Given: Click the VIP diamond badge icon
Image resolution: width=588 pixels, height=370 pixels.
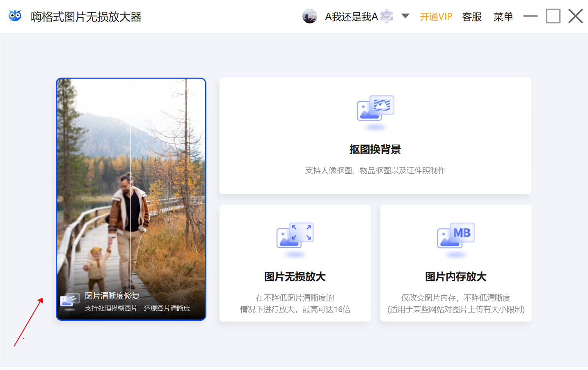Looking at the screenshot, I should click(387, 16).
